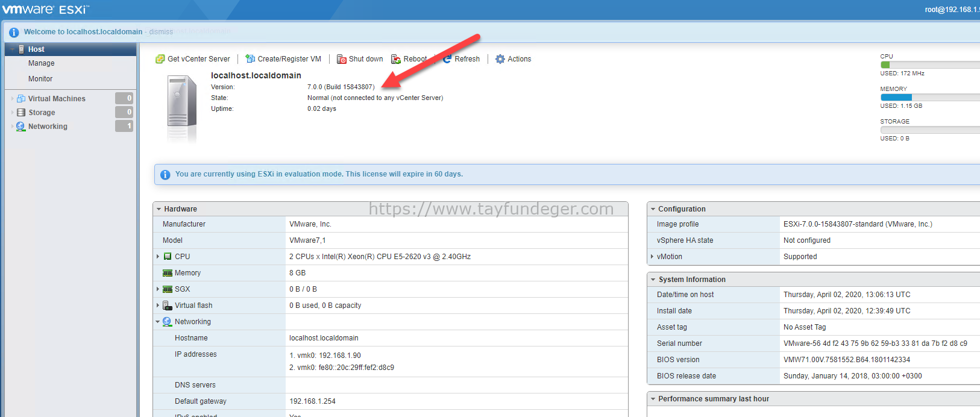Screen dimensions: 980x417
Task: Click the Serial number value
Action: tap(875, 343)
